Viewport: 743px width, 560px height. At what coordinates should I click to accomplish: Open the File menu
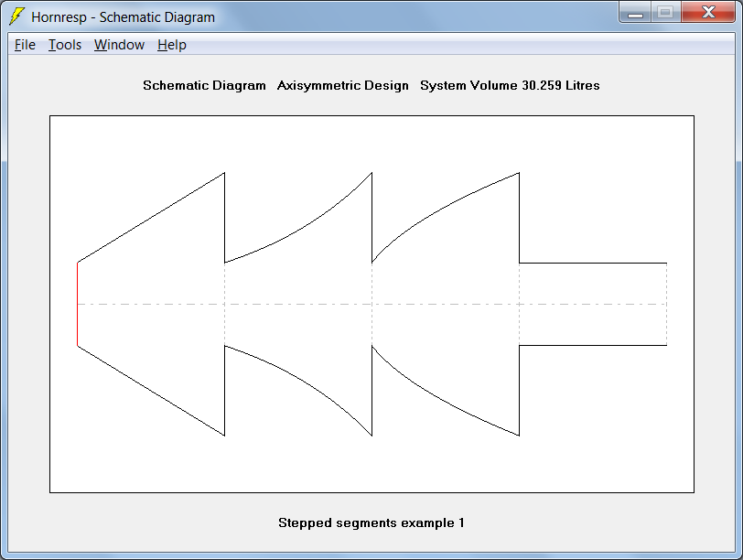pos(25,45)
